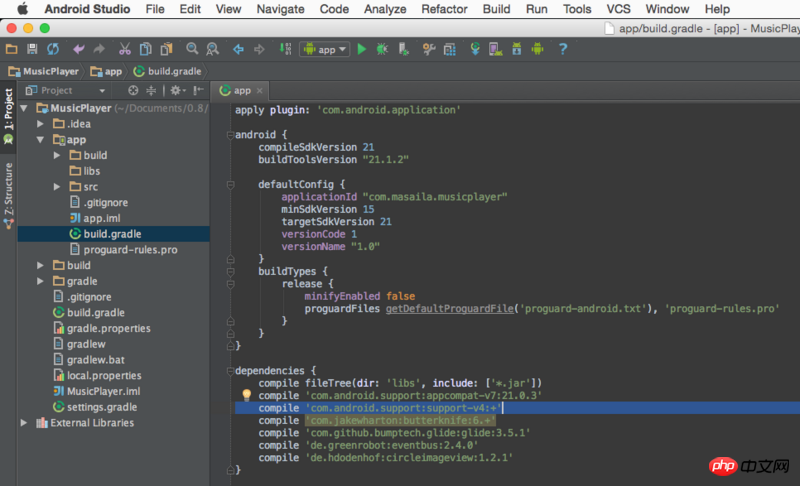Screen dimensions: 800x486
Task: Click the getDefaultProguardFile link
Action: coord(449,309)
